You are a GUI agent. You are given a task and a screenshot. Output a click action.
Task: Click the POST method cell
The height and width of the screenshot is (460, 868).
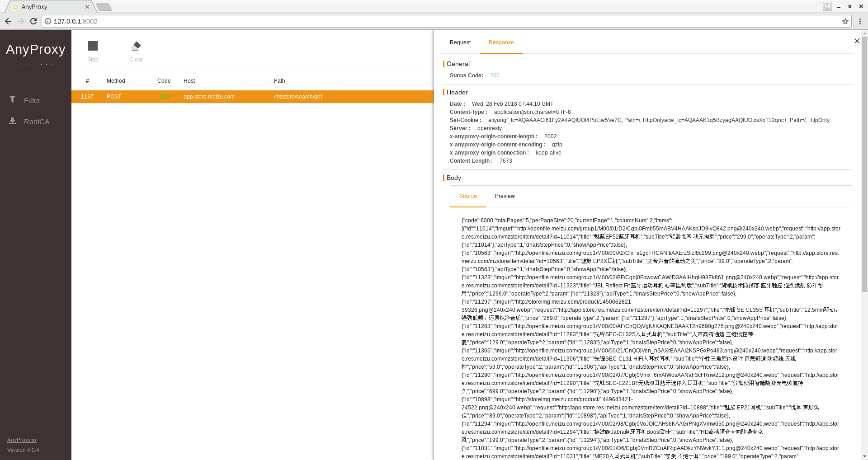click(x=114, y=97)
